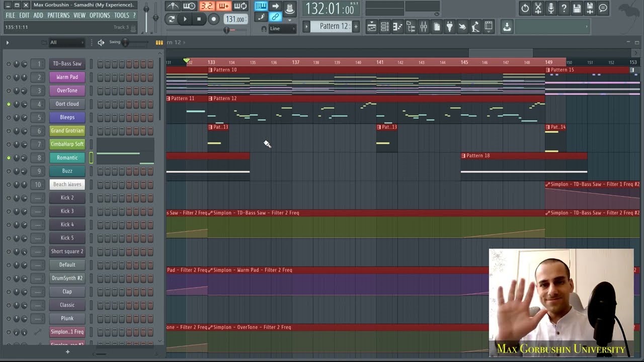The width and height of the screenshot is (644, 362).
Task: Open the All channel filter dropdown
Action: pos(66,43)
